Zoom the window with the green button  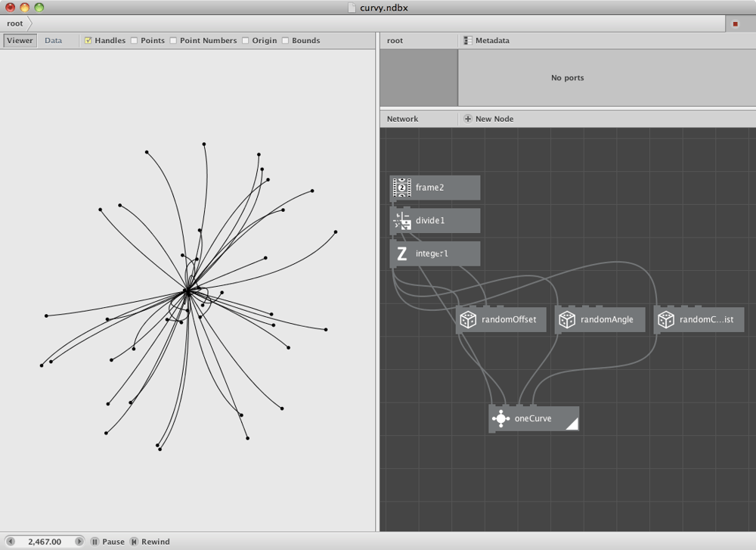click(39, 8)
